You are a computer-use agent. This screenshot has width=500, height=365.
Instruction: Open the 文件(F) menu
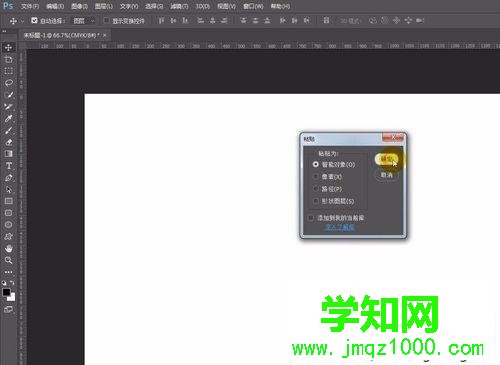point(30,6)
